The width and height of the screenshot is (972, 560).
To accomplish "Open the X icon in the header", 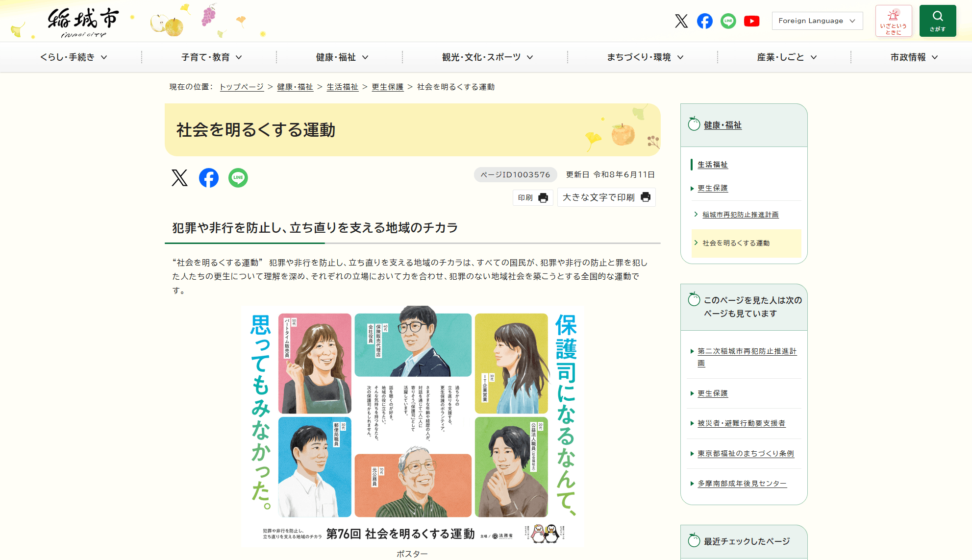I will coord(681,21).
